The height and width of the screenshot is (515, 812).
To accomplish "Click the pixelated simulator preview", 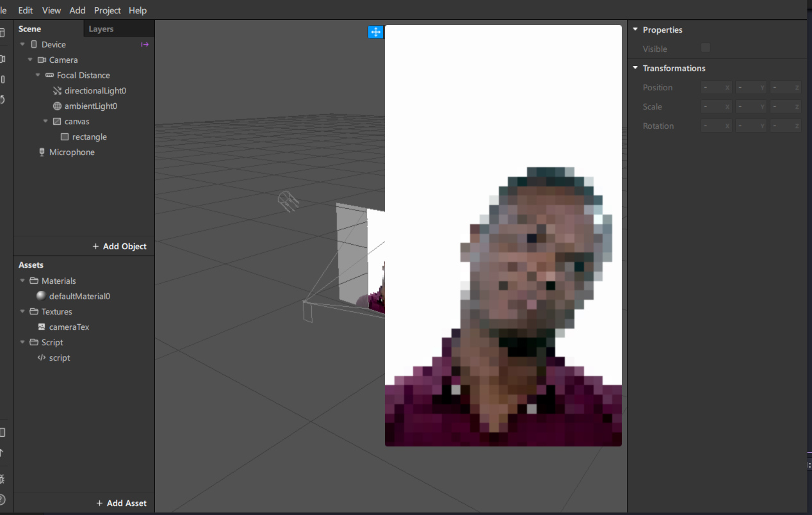I will (x=503, y=236).
